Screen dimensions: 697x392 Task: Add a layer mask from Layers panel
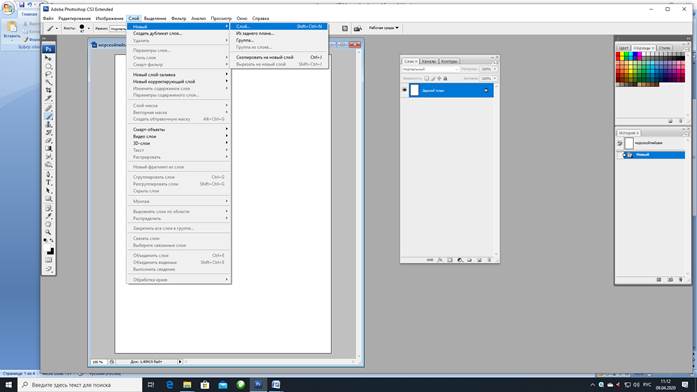coord(450,260)
